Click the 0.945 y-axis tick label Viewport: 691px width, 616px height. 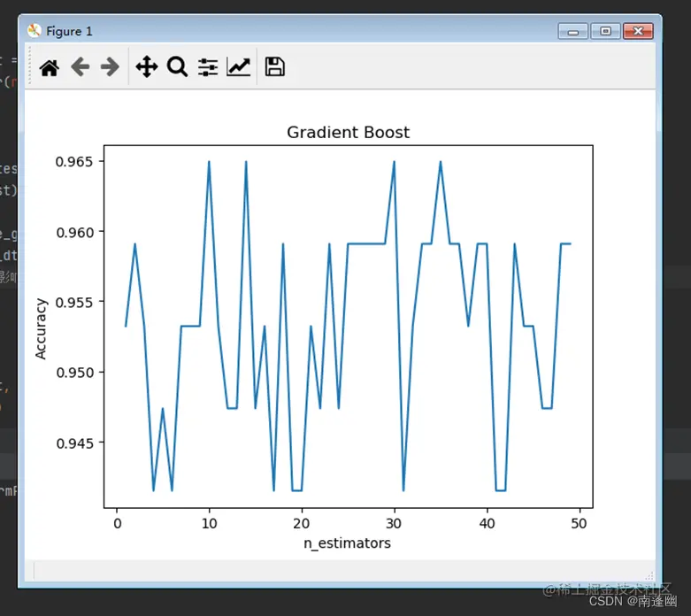tap(74, 443)
